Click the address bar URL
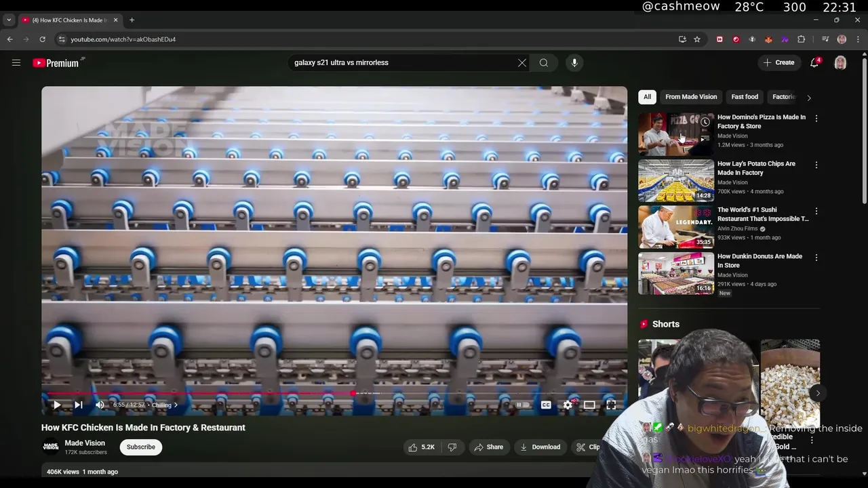 [x=123, y=39]
